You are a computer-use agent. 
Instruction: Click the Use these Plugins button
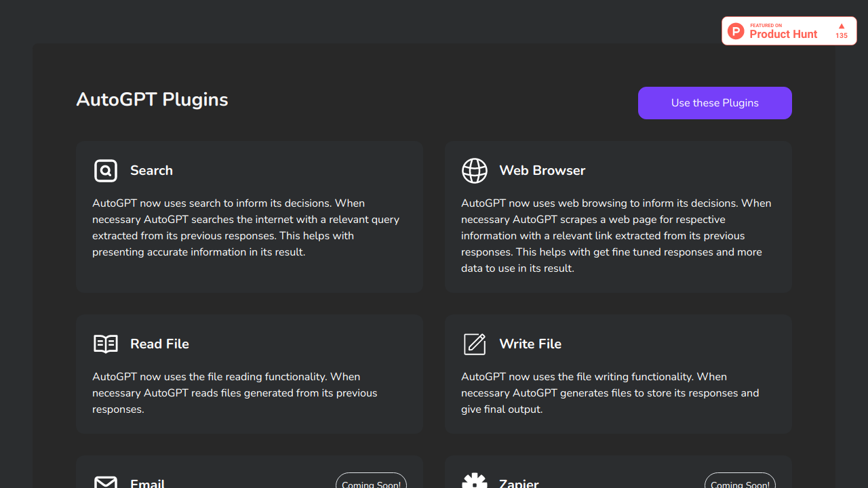click(715, 103)
